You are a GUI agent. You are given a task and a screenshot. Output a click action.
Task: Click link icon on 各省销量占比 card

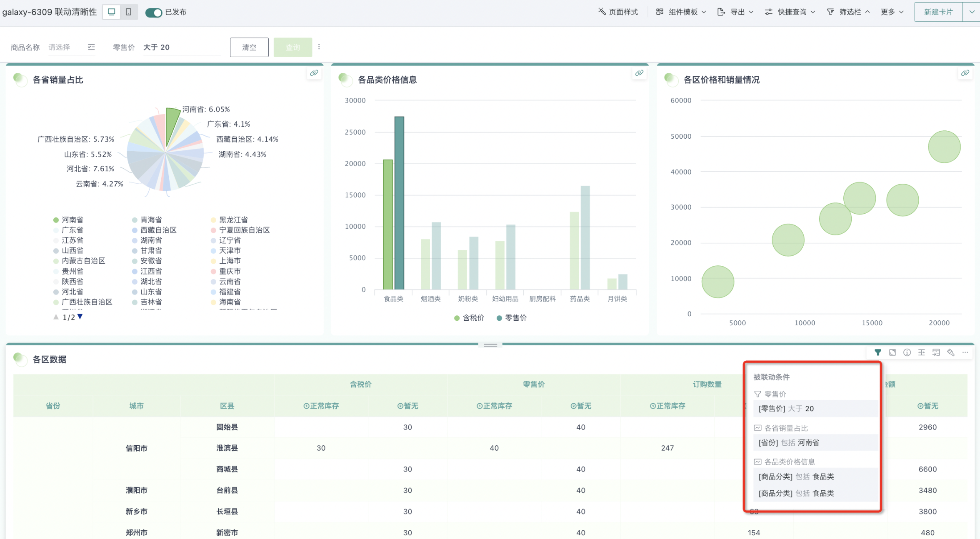314,73
